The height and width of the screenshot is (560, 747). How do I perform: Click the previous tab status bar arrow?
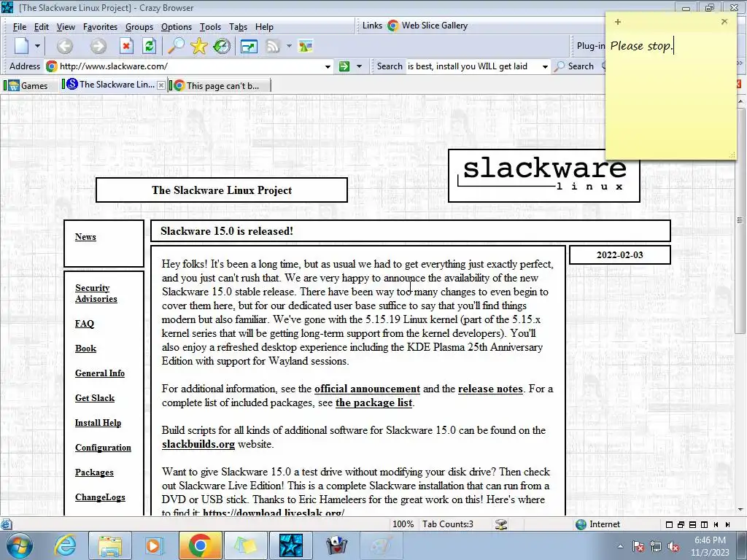(x=716, y=525)
